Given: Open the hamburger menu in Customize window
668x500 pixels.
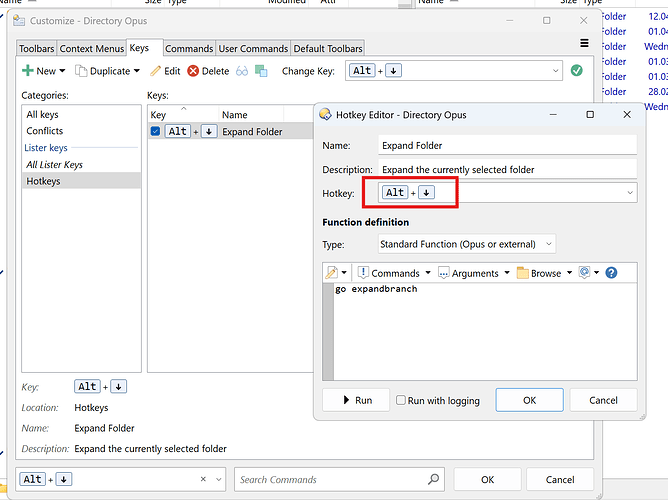Looking at the screenshot, I should [584, 43].
